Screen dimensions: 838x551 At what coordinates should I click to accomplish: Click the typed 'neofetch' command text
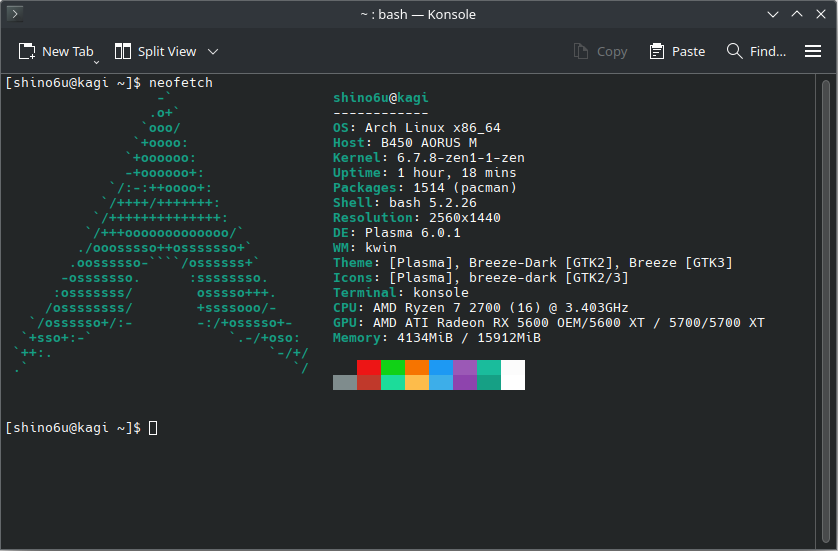tap(181, 82)
